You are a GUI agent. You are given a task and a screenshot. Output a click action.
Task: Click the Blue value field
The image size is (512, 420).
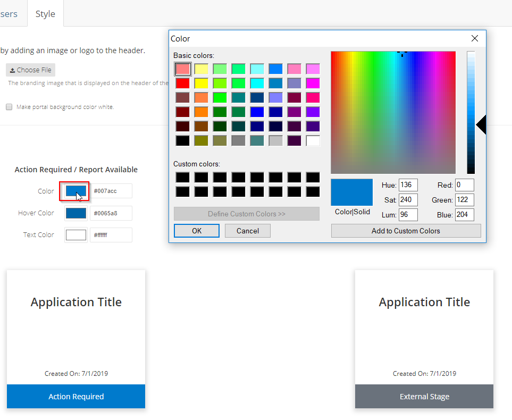click(x=464, y=215)
